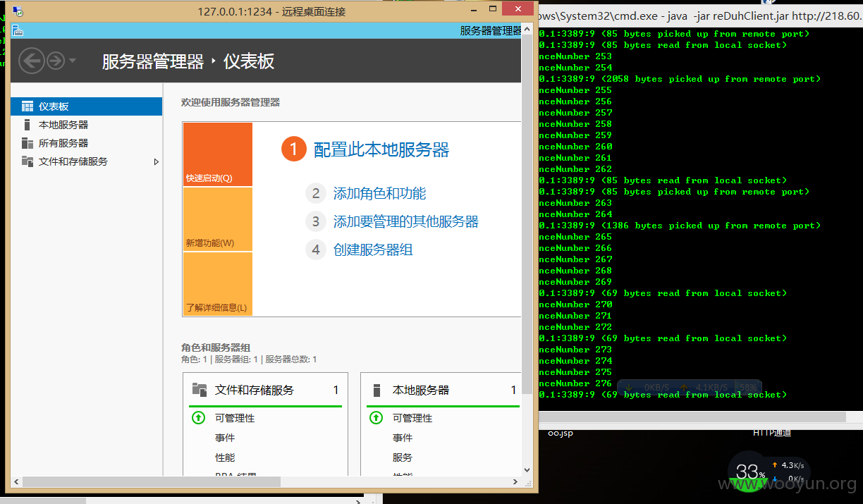Screen dimensions: 863x504
Task: Click the Remote Desktop title bar icon
Action: 18,11
